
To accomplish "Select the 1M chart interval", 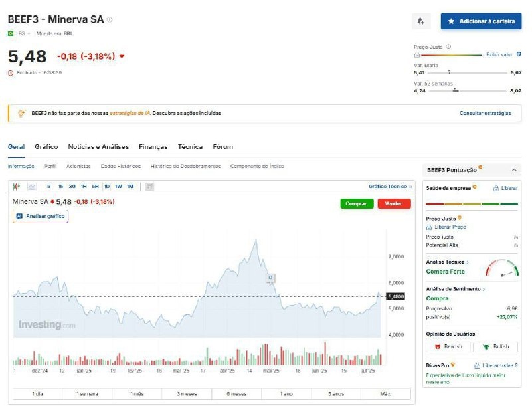I will pyautogui.click(x=130, y=187).
